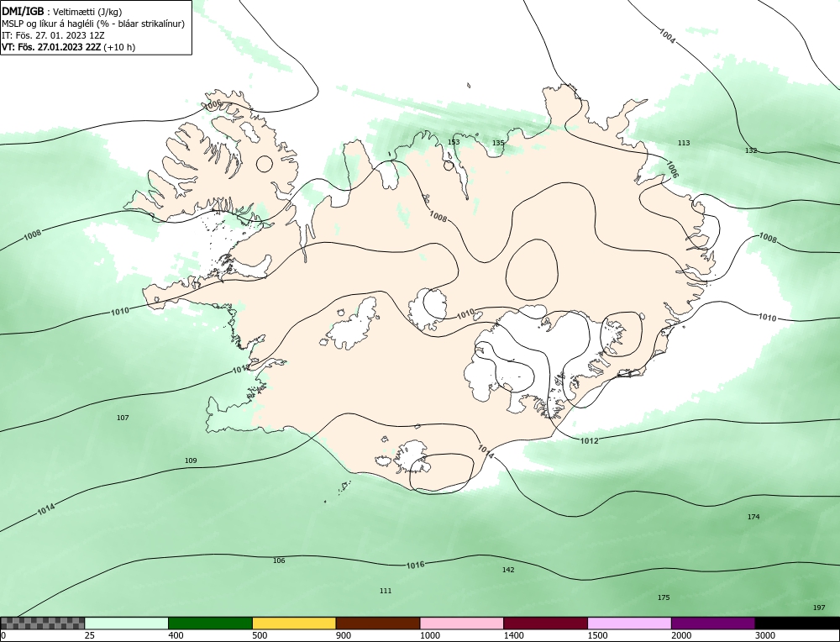Viewport: 840px width, 642px height.
Task: Click the legend tick label 2000
Action: tap(681, 635)
